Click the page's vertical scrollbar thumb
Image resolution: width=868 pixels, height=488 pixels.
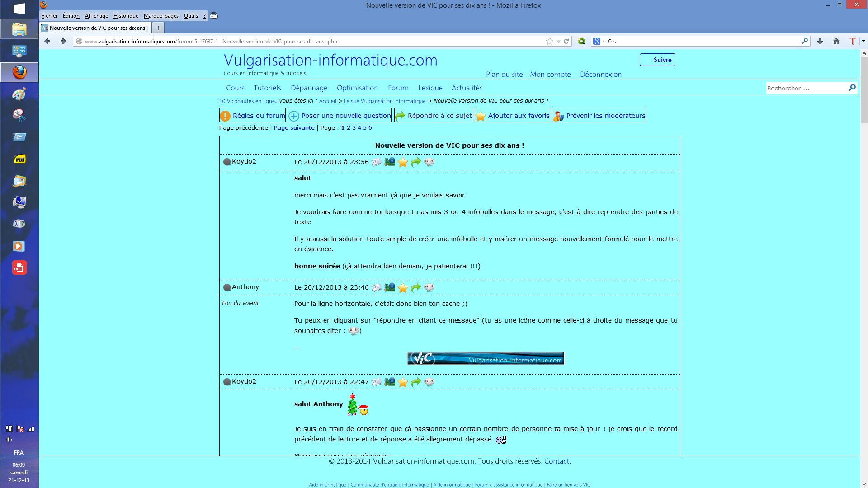click(864, 90)
